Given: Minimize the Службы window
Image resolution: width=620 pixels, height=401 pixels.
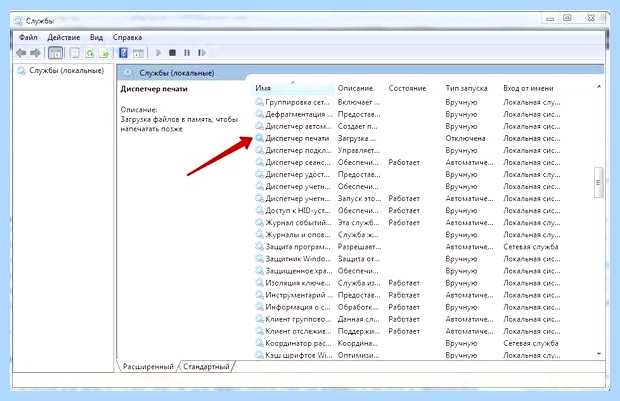Looking at the screenshot, I should [550, 19].
